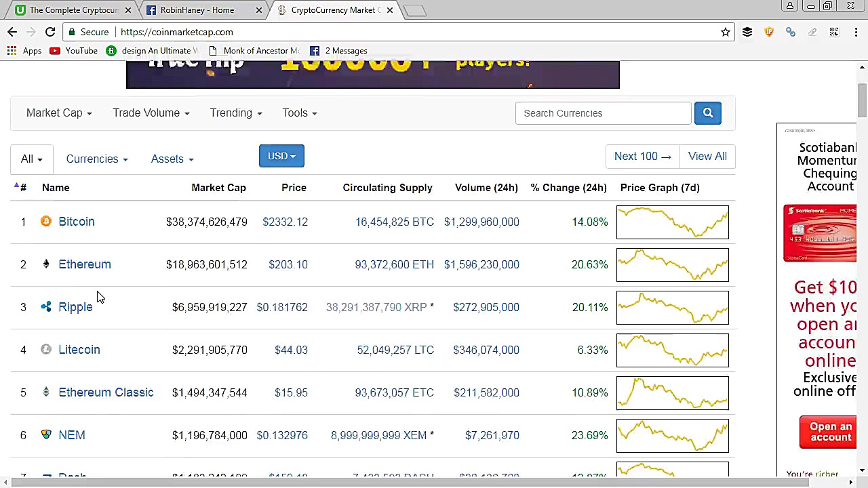Click the Next 100 button
Image resolution: width=868 pixels, height=488 pixels.
point(642,157)
